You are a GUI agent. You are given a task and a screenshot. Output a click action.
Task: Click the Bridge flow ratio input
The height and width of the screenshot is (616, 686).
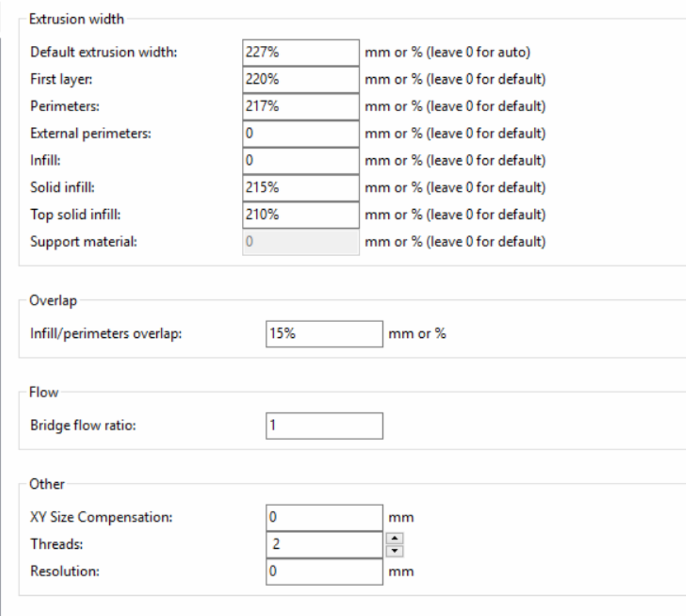coord(324,425)
